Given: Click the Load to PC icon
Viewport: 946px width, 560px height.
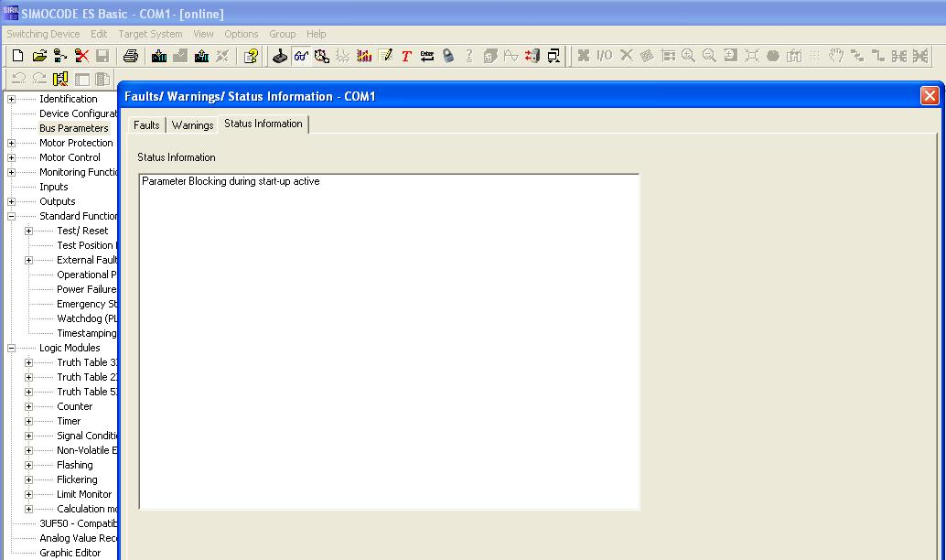Looking at the screenshot, I should 201,56.
